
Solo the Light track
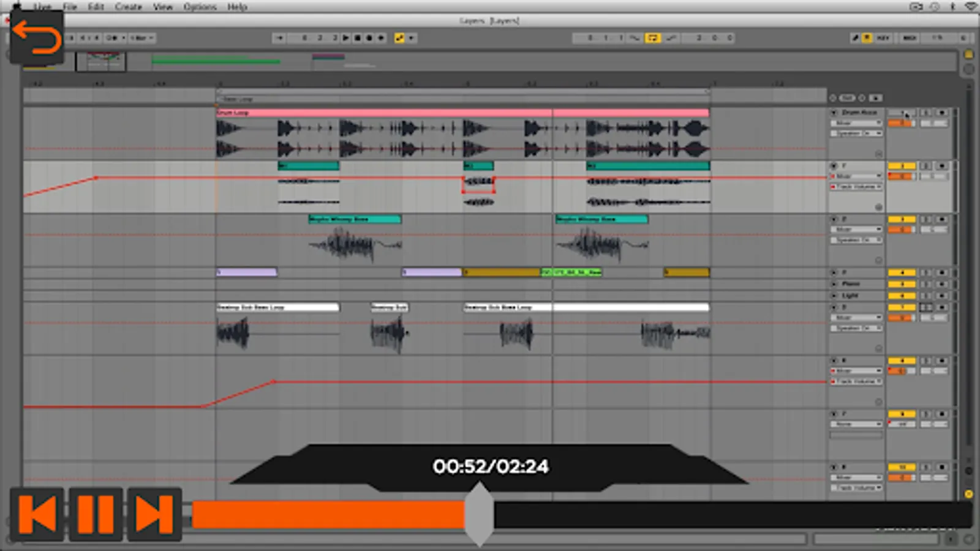pyautogui.click(x=926, y=296)
